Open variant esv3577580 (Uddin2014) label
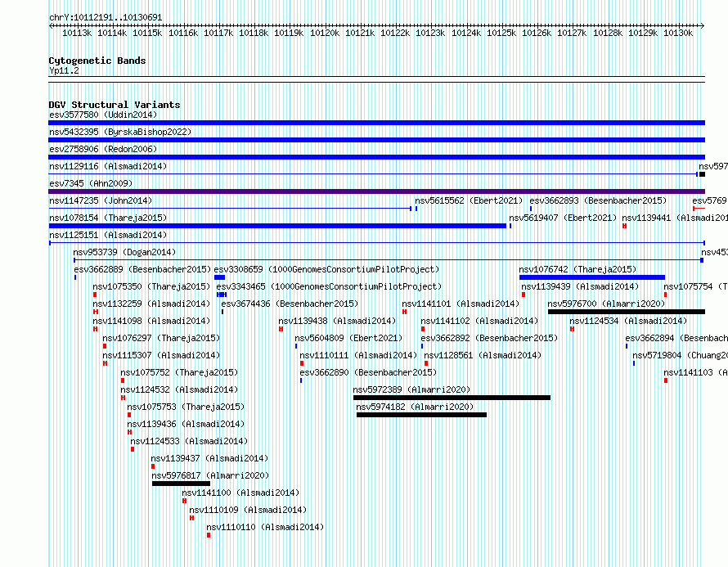The image size is (728, 567). point(103,115)
